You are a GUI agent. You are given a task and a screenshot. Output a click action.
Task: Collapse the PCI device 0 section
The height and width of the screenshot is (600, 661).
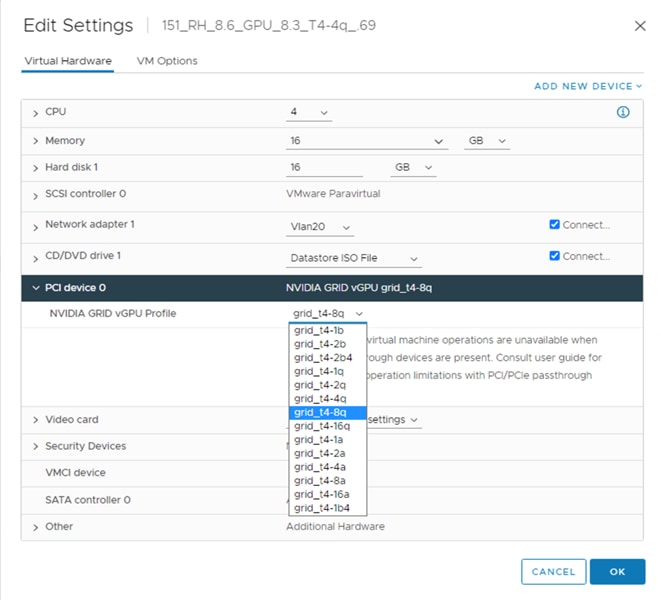tap(35, 288)
